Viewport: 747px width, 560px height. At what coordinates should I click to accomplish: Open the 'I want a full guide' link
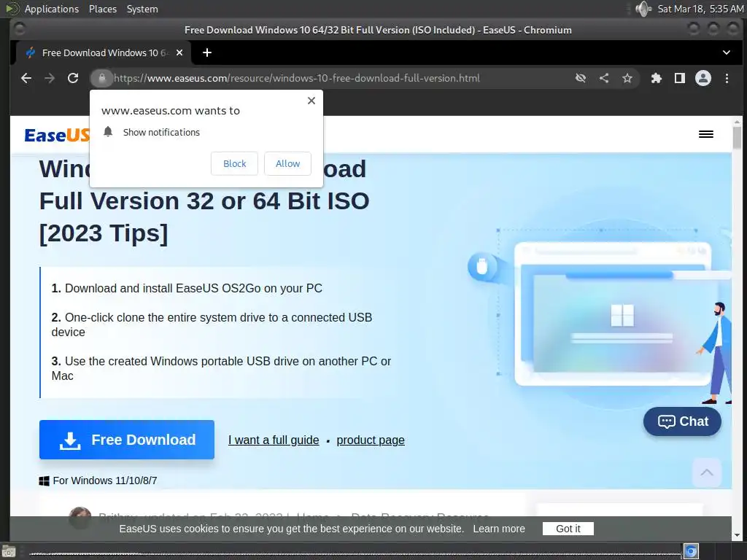coord(274,440)
